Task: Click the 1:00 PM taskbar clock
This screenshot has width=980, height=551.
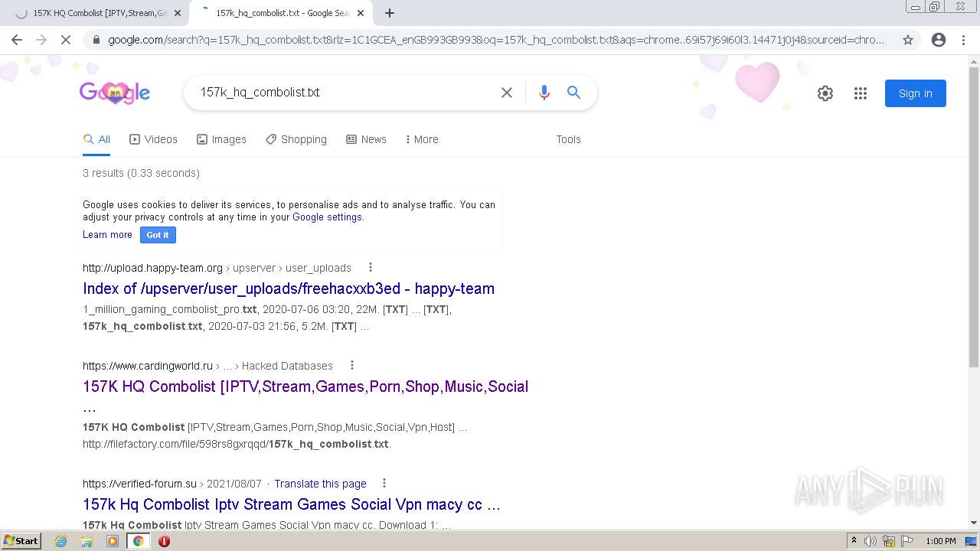Action: tap(941, 541)
